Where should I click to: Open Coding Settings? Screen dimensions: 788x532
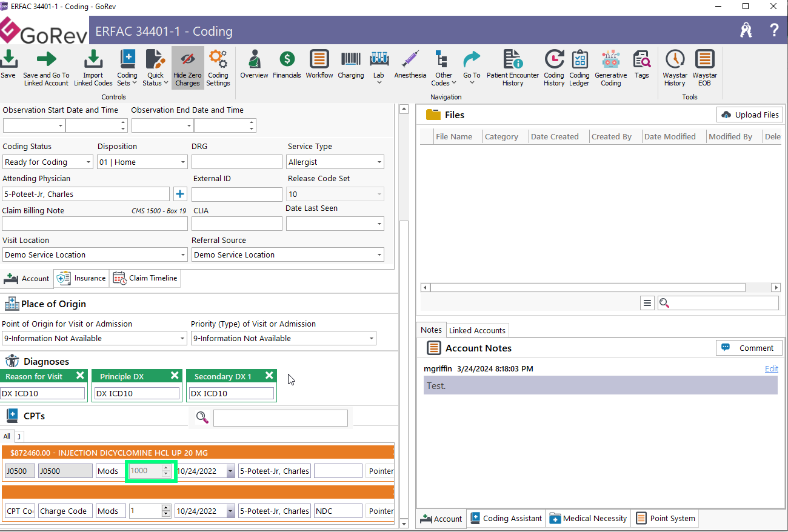click(218, 68)
